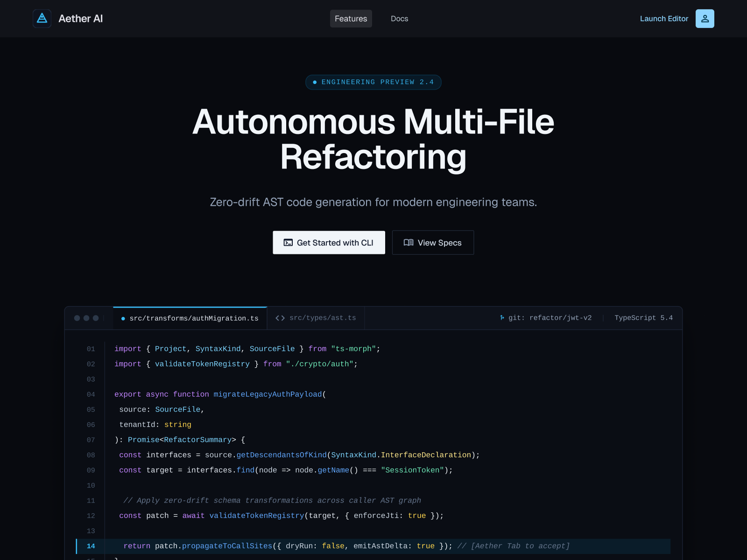Image resolution: width=747 pixels, height=560 pixels.
Task: Click the [Aether Tab to accept] hint
Action: coord(520,546)
